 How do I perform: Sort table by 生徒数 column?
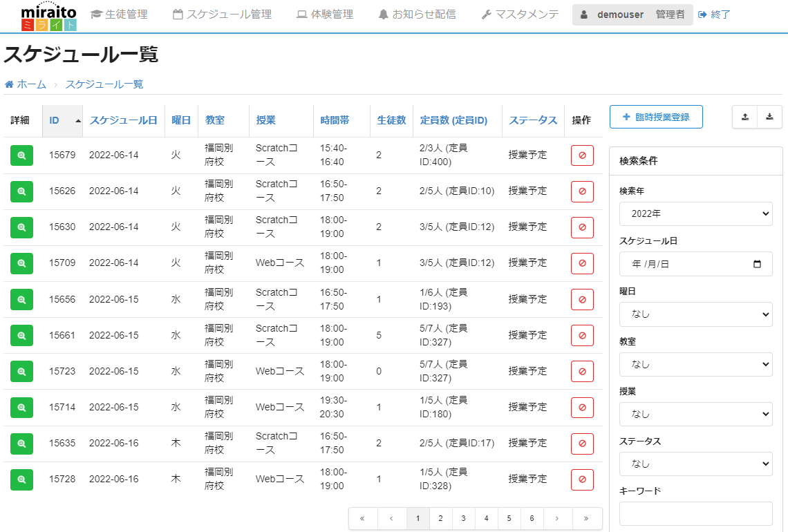[x=391, y=121]
